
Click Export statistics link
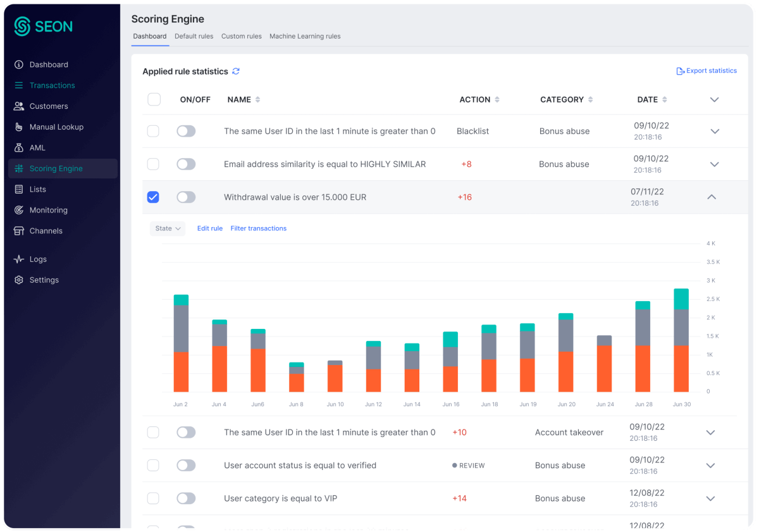coord(707,71)
